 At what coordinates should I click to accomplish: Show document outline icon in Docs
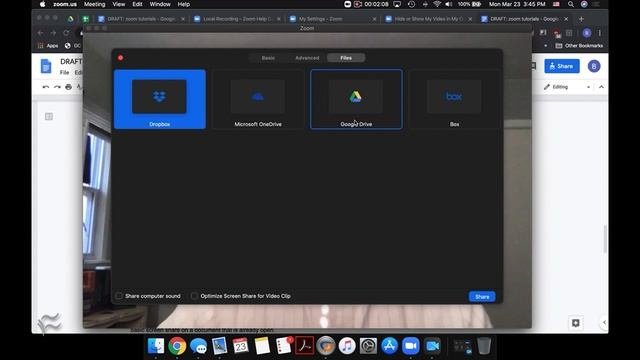click(49, 117)
